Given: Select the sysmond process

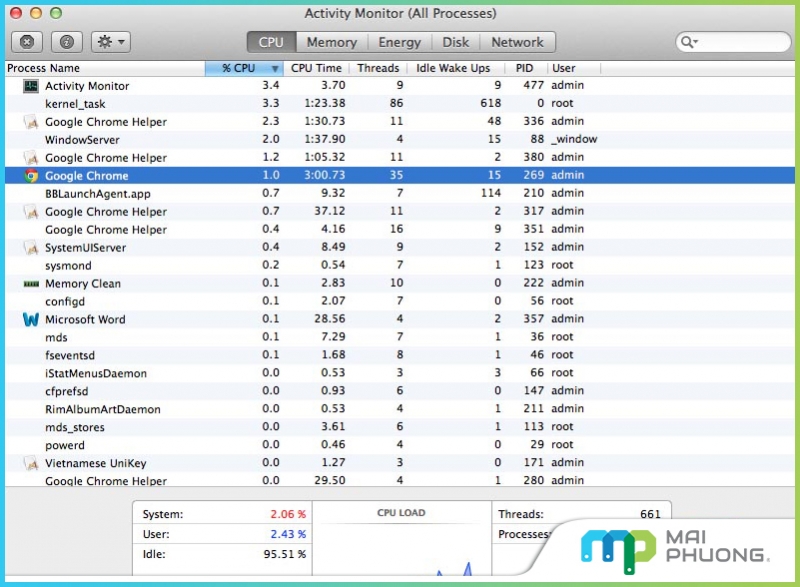Looking at the screenshot, I should [400, 265].
